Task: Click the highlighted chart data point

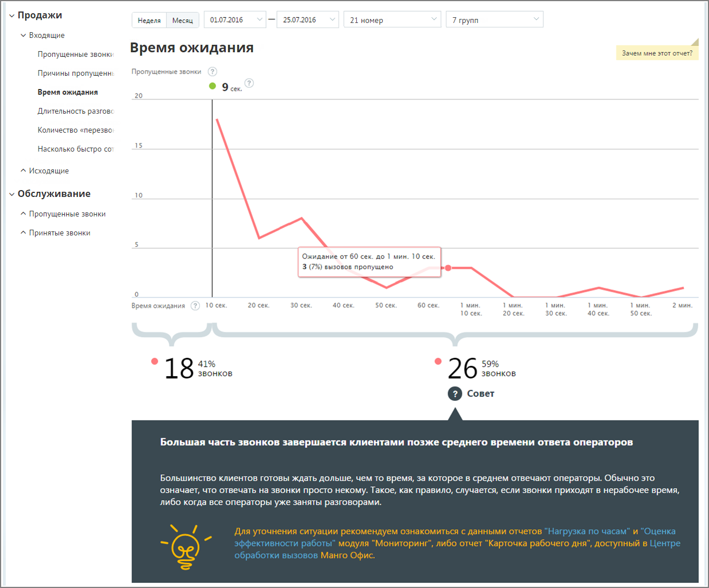Action: pos(448,268)
